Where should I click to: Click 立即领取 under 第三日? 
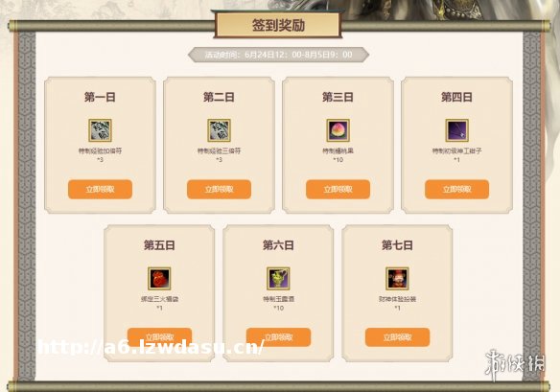(338, 189)
